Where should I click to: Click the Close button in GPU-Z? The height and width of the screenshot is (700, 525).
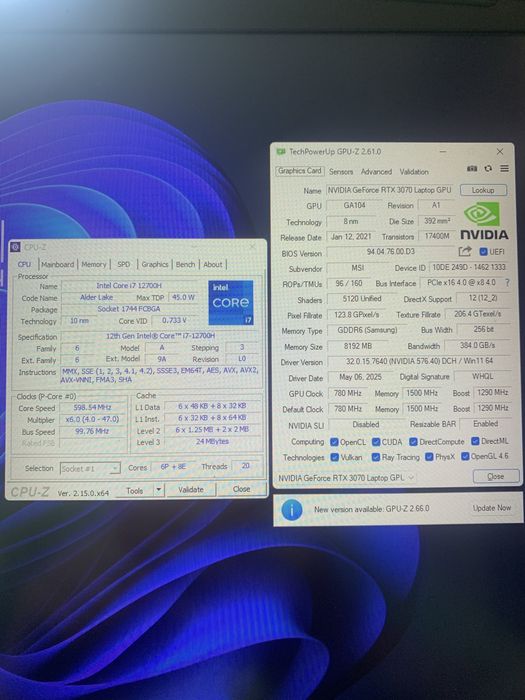click(496, 476)
